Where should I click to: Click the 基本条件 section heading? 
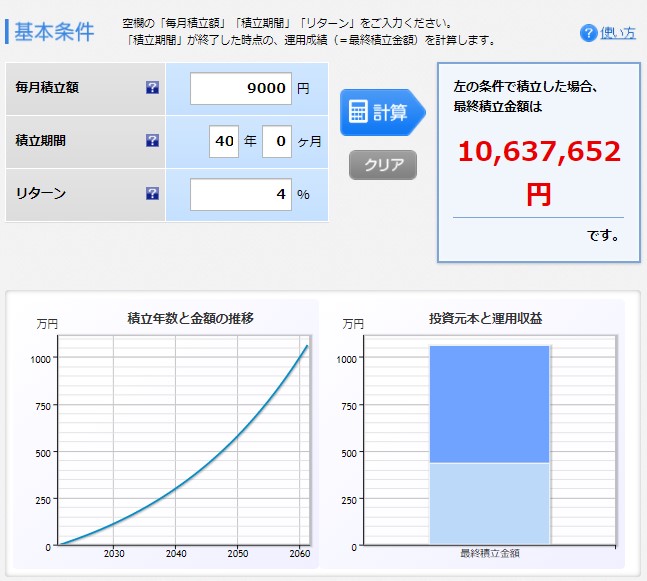(57, 32)
